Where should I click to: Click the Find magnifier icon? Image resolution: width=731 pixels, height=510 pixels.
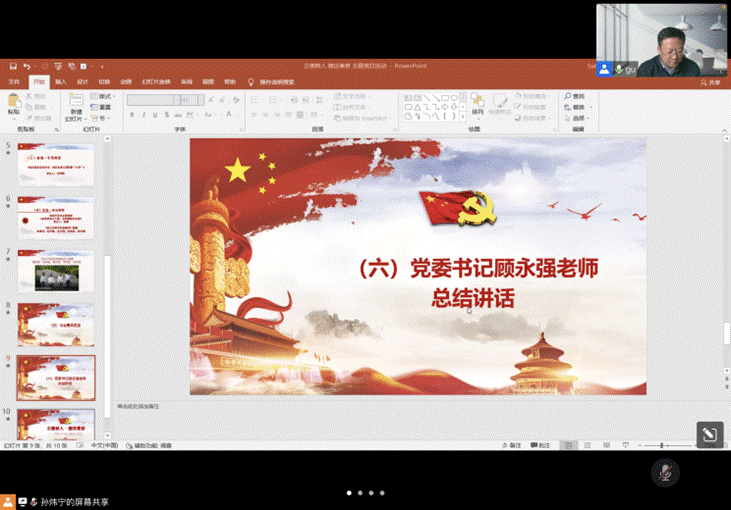click(x=568, y=96)
